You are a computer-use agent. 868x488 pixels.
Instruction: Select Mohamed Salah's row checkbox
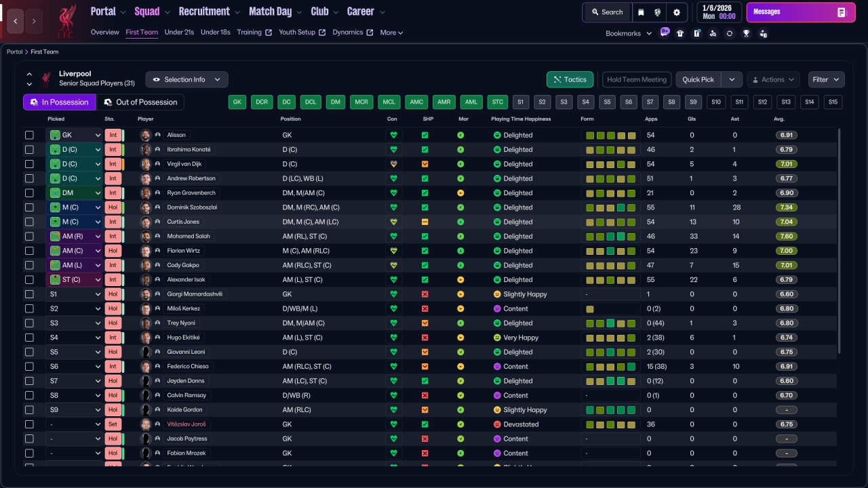(29, 237)
